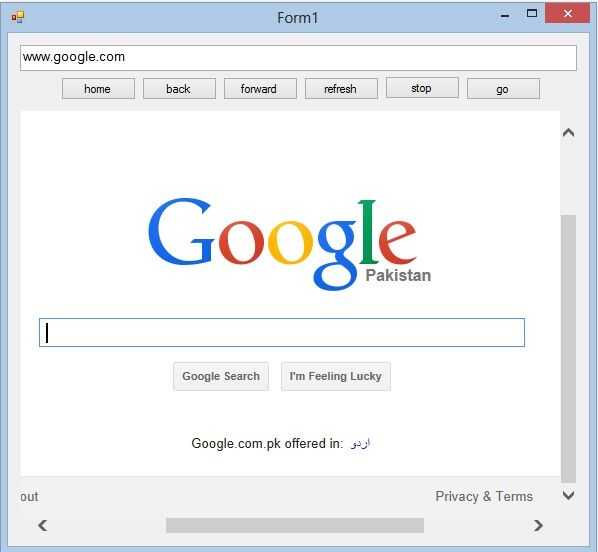Image resolution: width=598 pixels, height=552 pixels.
Task: Click the scroll left arrow on horizontal scrollbar
Action: click(43, 525)
